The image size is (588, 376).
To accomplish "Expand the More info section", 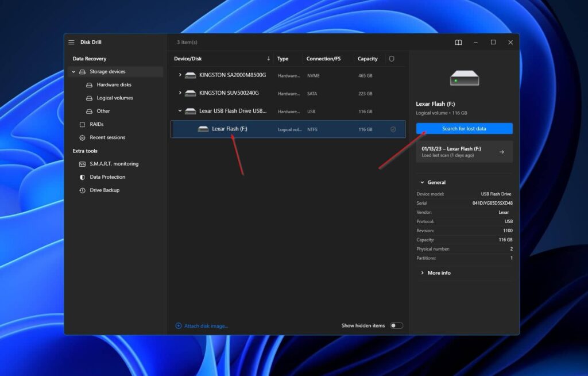I will point(439,273).
